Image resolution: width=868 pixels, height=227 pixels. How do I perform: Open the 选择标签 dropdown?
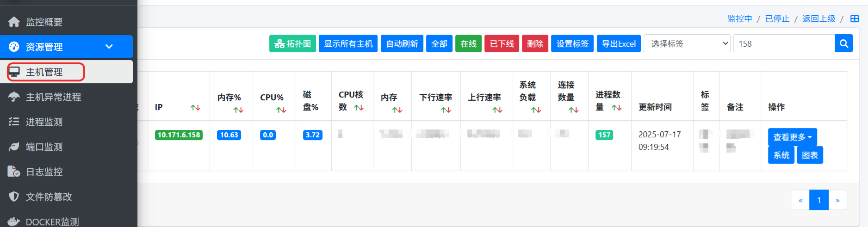click(x=687, y=43)
